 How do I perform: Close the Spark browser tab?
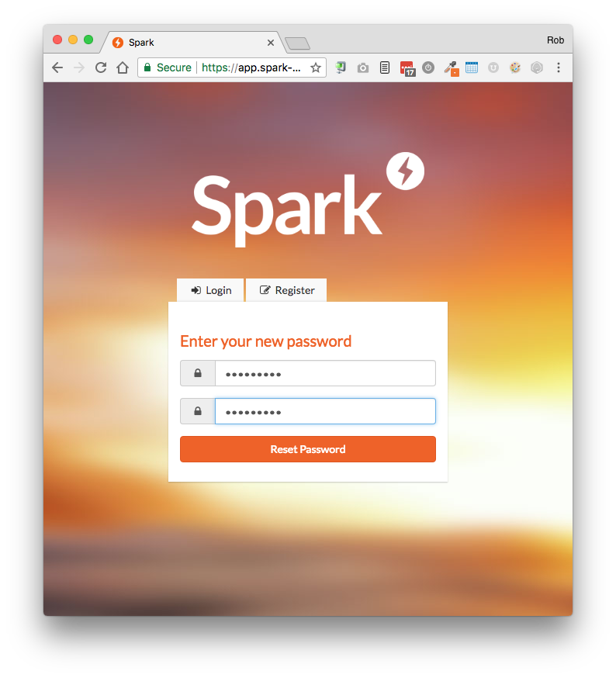point(271,43)
